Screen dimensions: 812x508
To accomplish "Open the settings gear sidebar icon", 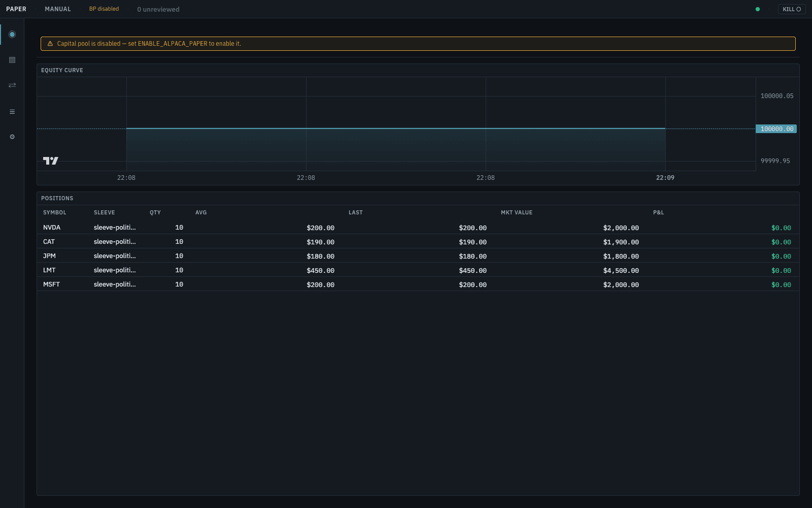I will [12, 137].
